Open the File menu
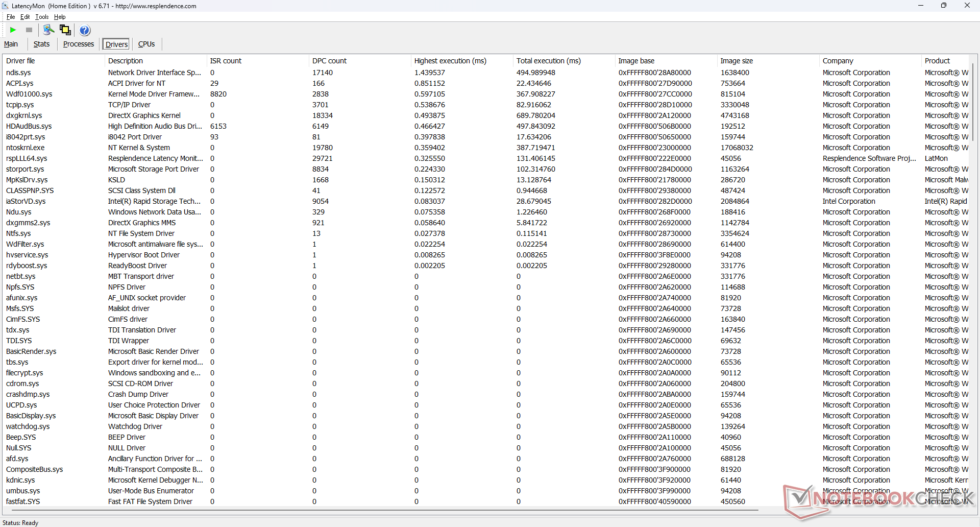The width and height of the screenshot is (980, 527). coord(11,17)
